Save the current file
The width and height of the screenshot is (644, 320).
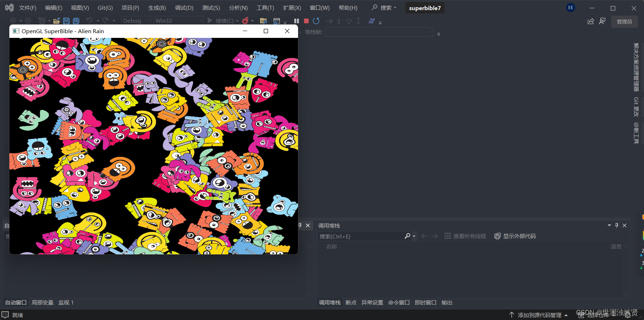pyautogui.click(x=66, y=21)
